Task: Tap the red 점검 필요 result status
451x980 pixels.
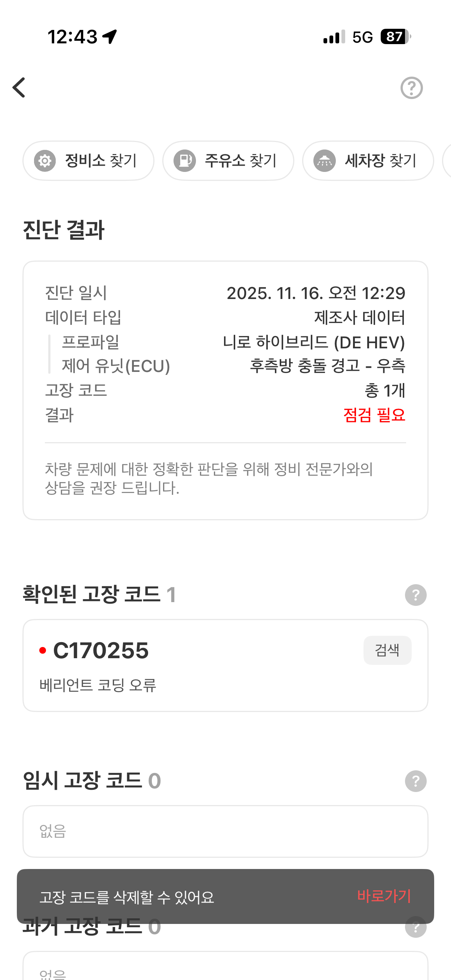Action: coord(374,415)
